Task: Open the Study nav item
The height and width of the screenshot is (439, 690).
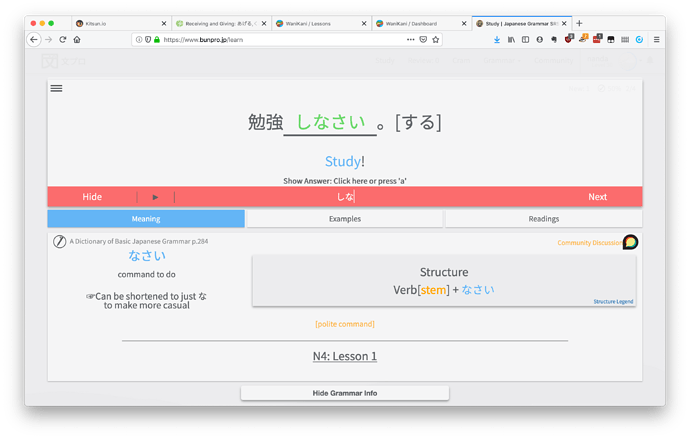Action: (x=385, y=61)
